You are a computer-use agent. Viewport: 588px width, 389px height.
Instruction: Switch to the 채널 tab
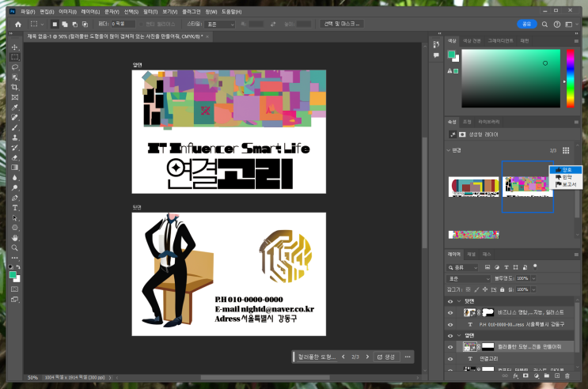(x=471, y=255)
